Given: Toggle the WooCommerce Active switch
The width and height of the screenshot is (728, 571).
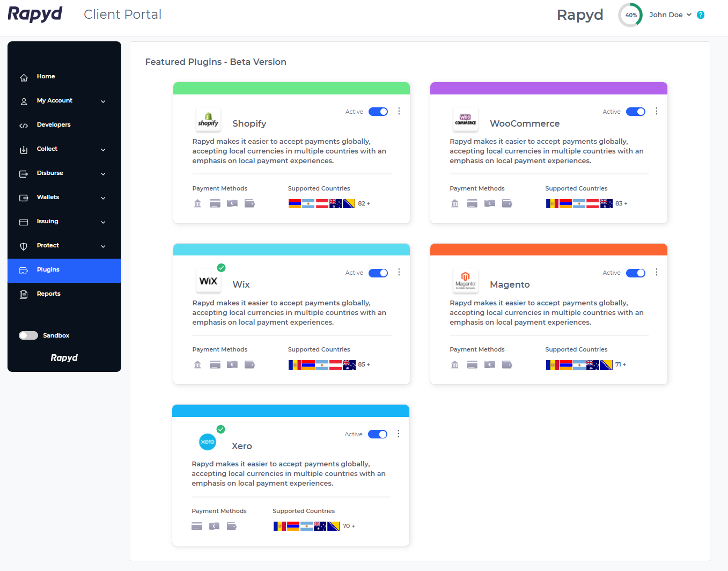Looking at the screenshot, I should point(636,112).
